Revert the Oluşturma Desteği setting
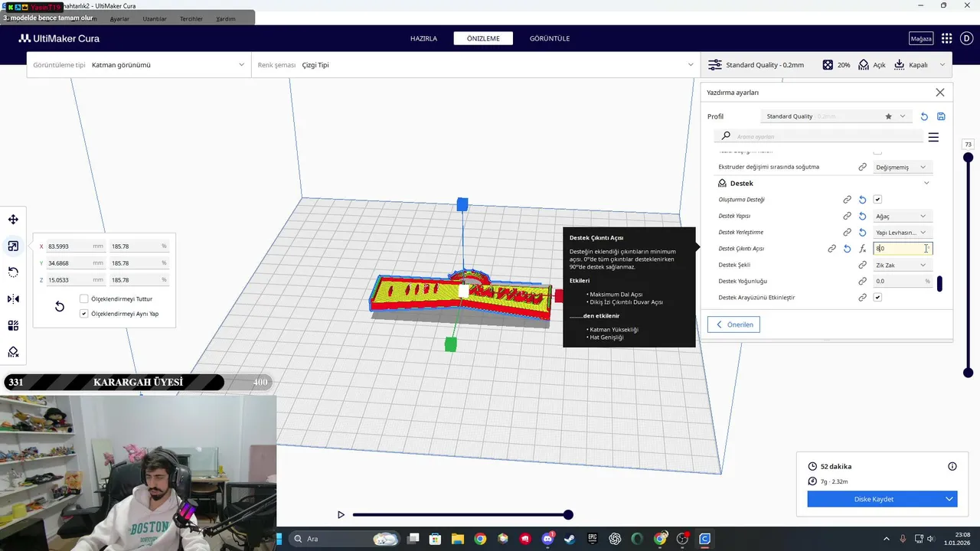Image resolution: width=980 pixels, height=551 pixels. pyautogui.click(x=862, y=200)
